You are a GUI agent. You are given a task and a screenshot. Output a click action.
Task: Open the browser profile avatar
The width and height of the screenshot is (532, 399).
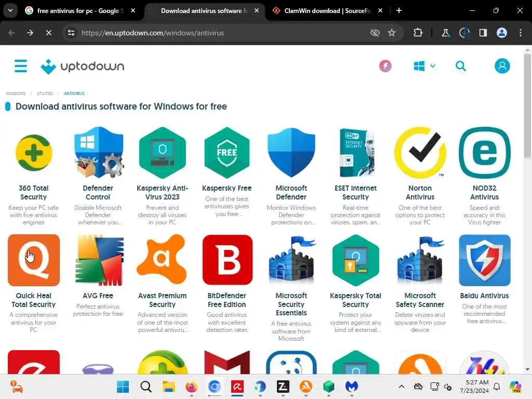[501, 33]
